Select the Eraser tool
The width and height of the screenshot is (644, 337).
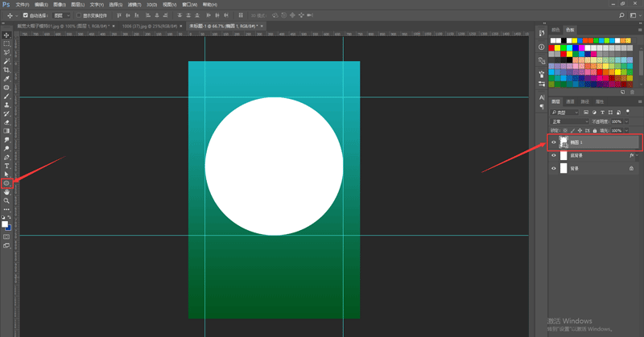[x=6, y=122]
